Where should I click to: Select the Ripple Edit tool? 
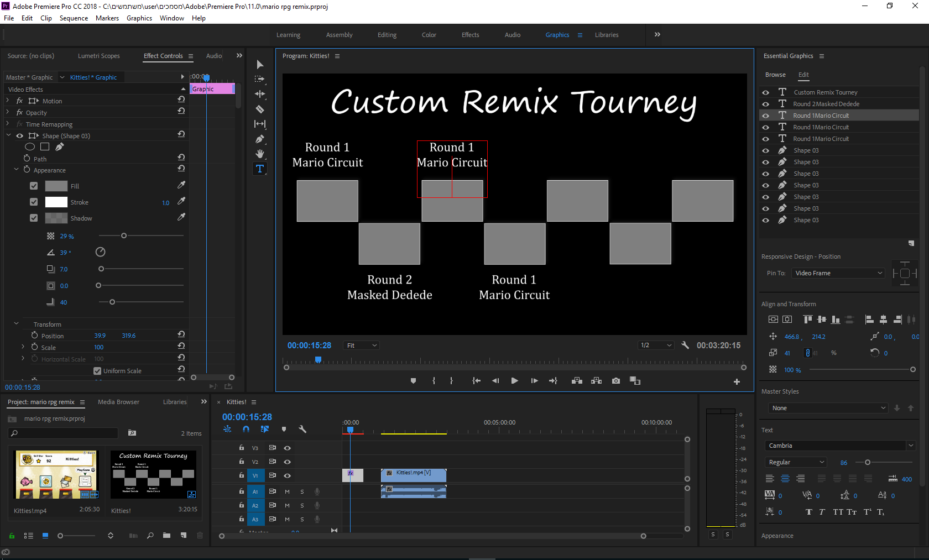pos(260,94)
